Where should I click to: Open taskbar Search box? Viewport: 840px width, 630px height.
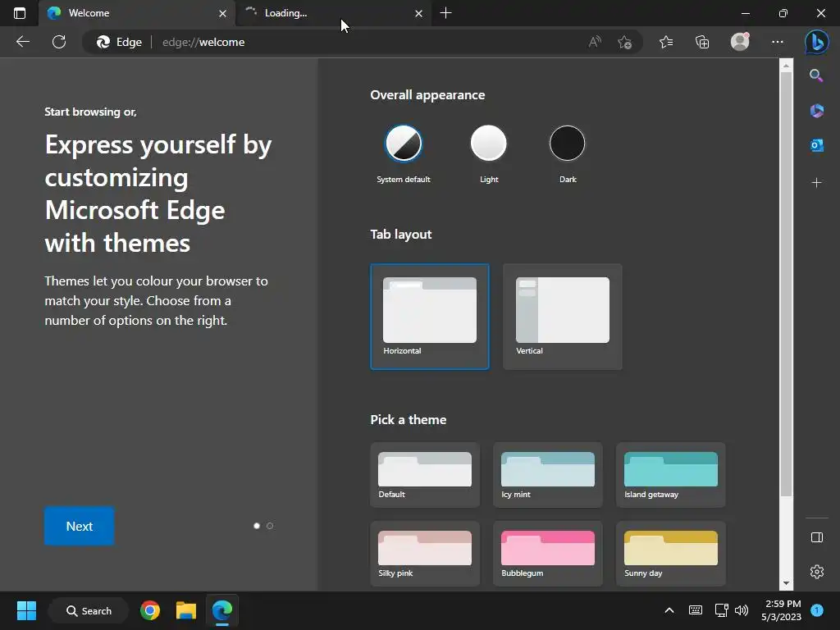[89, 610]
